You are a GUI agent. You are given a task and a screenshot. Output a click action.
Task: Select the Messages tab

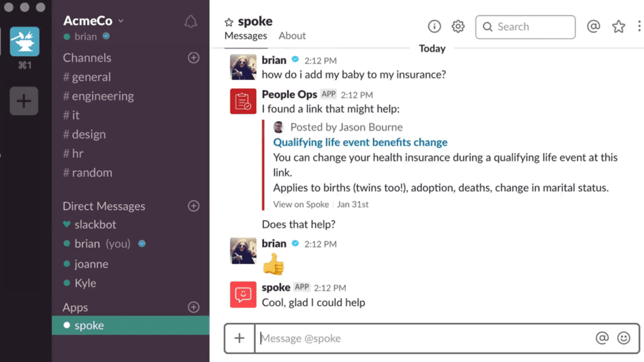click(246, 36)
